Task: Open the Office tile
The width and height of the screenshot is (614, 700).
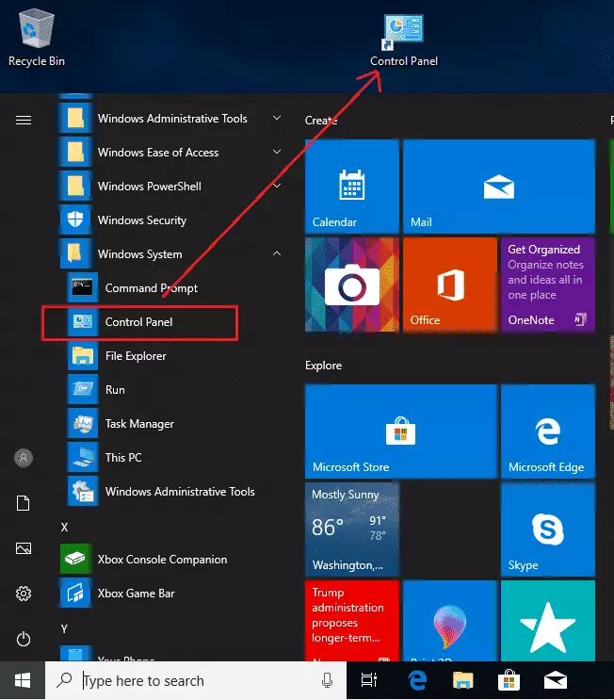Action: [450, 285]
